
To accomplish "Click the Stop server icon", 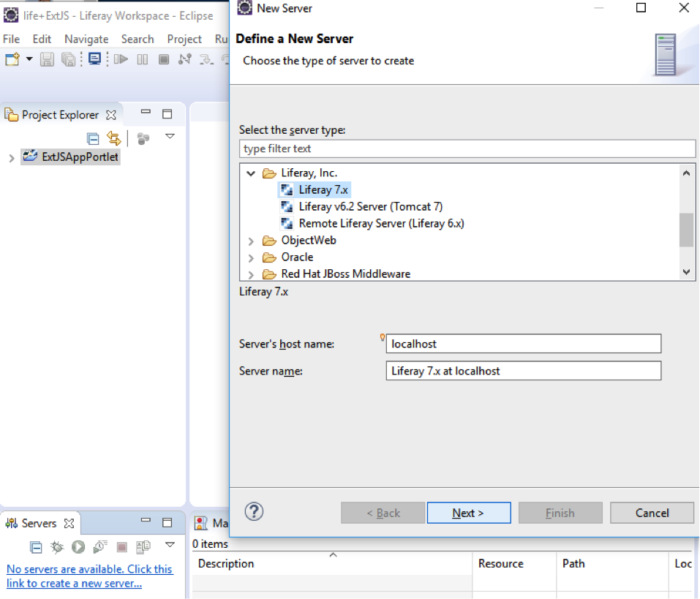I will (121, 547).
